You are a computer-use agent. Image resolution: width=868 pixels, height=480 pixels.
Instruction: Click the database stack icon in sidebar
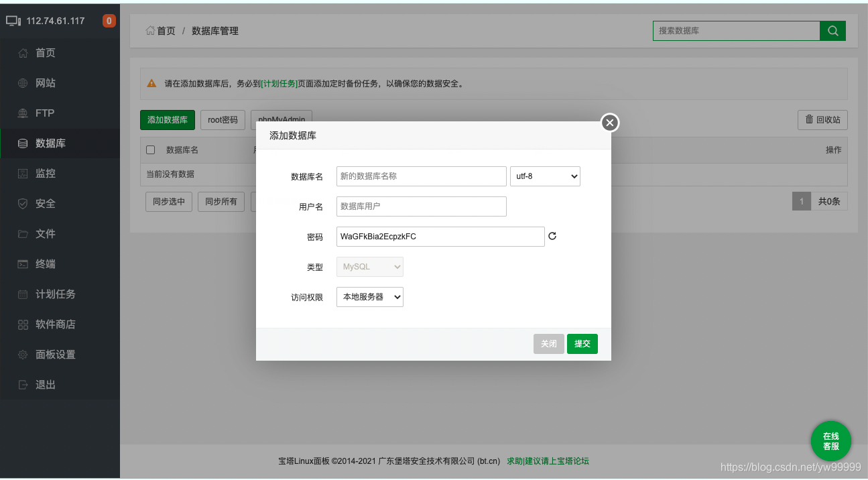tap(23, 143)
